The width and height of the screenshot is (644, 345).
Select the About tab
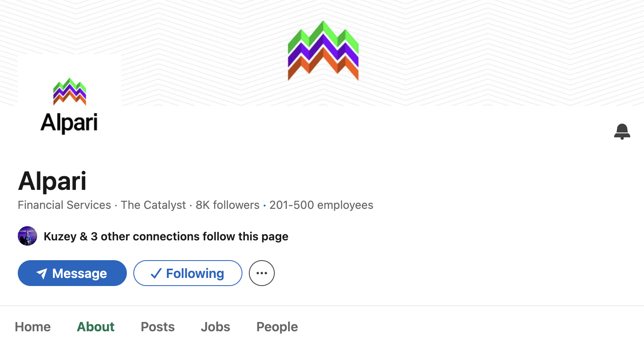pyautogui.click(x=96, y=326)
